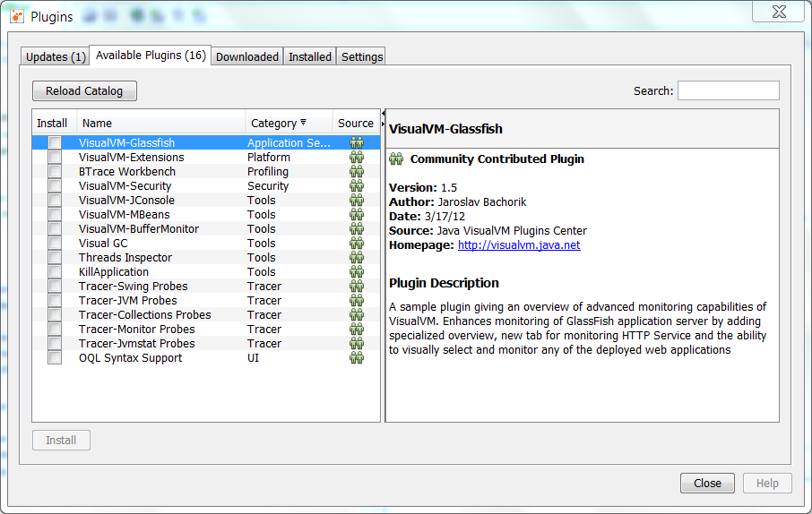Image resolution: width=812 pixels, height=514 pixels.
Task: Click the source icon in Threads Inspector row
Action: [x=357, y=257]
